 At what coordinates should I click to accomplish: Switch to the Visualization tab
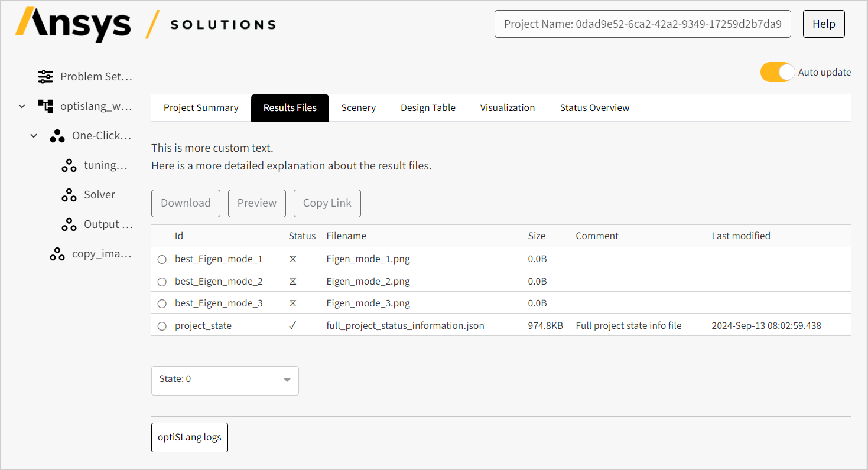[508, 107]
